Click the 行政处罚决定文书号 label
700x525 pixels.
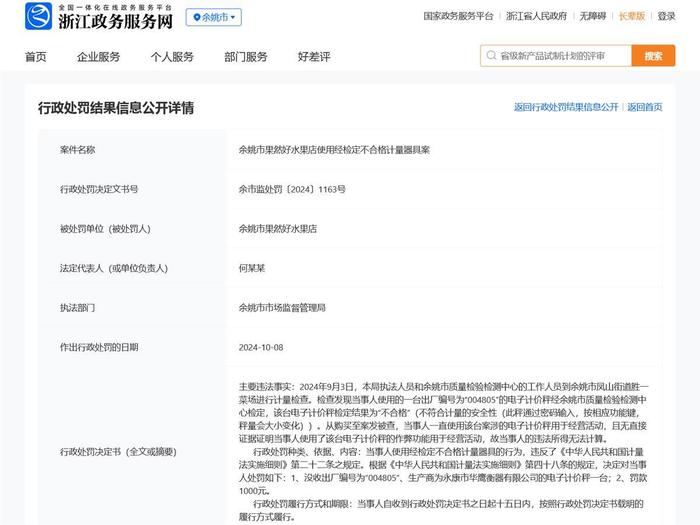tap(99, 189)
